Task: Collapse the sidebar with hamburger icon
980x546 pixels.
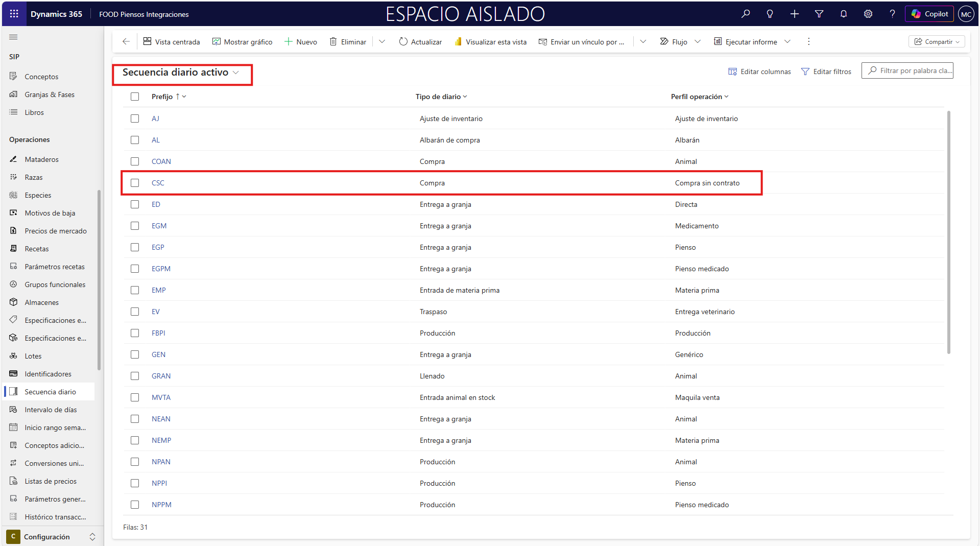Action: coord(14,37)
